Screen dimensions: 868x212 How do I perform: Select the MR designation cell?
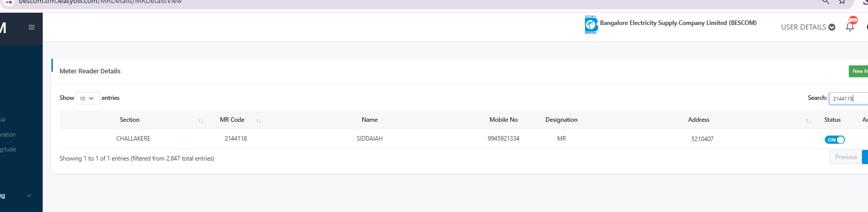tap(561, 139)
